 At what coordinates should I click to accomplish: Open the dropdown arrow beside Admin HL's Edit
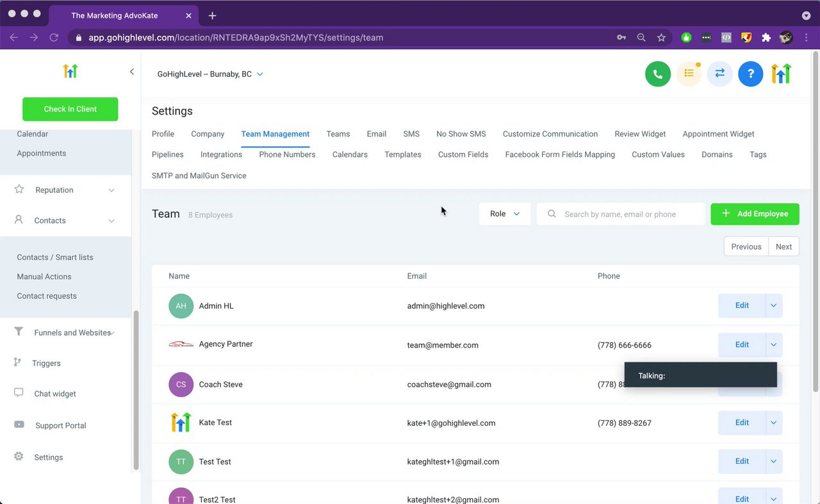[x=774, y=305]
